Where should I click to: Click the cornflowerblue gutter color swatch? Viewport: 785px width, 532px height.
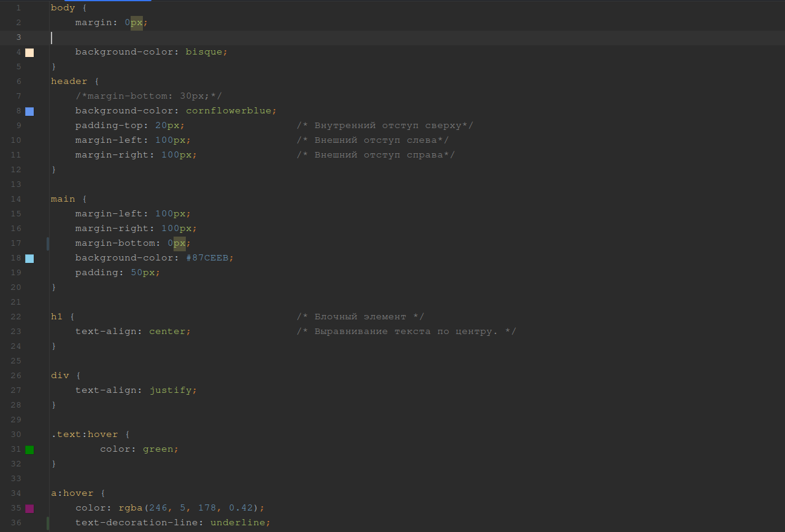pyautogui.click(x=29, y=112)
